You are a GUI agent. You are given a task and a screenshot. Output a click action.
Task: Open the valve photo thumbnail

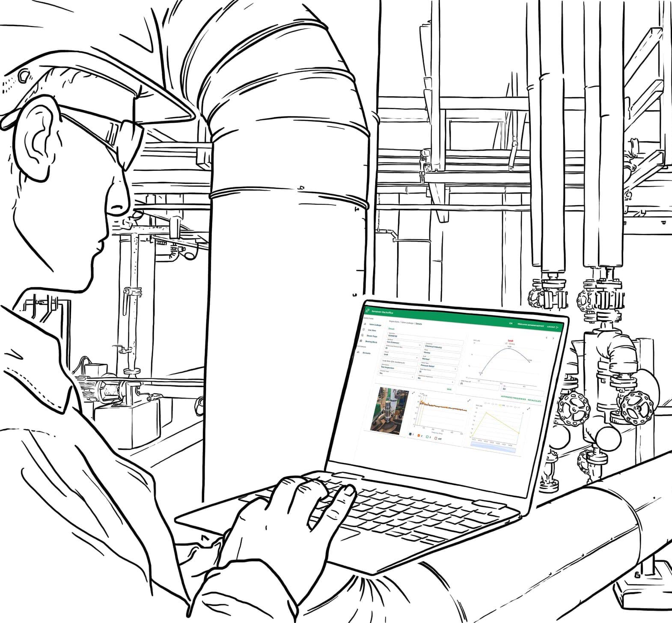(390, 411)
